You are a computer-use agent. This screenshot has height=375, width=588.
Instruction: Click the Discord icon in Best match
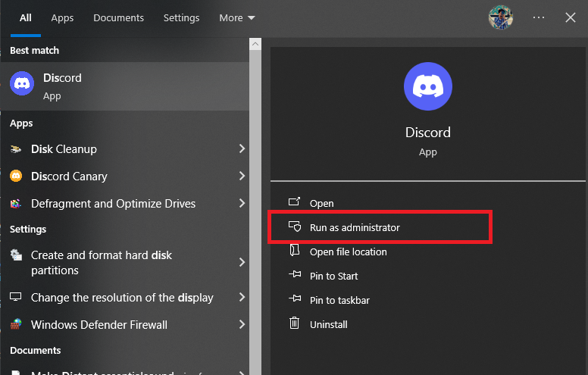(x=22, y=83)
